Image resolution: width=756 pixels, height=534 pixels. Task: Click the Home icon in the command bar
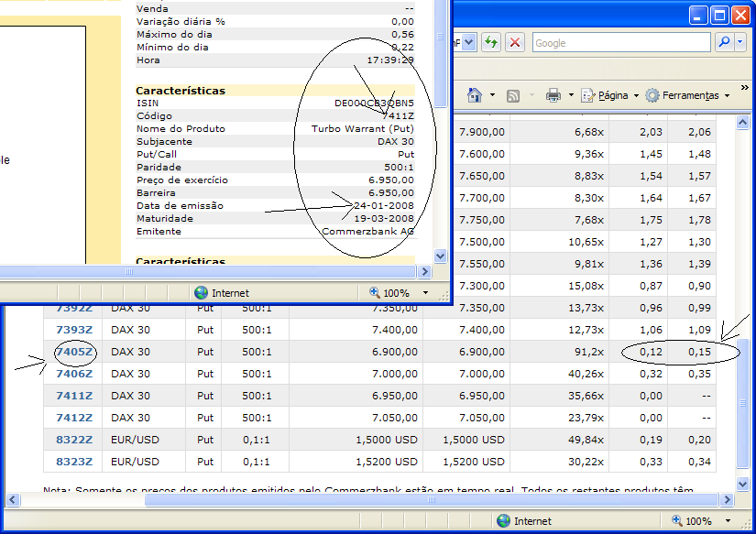click(475, 95)
